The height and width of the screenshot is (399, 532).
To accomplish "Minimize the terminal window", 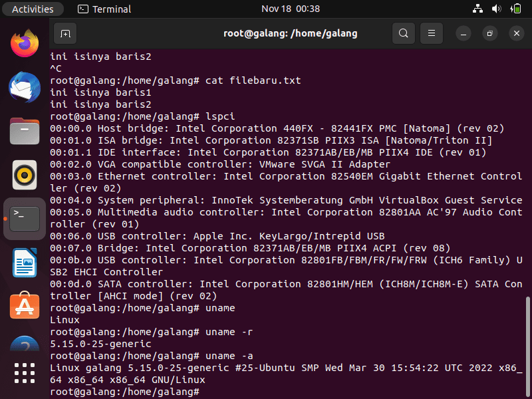I will pyautogui.click(x=464, y=33).
